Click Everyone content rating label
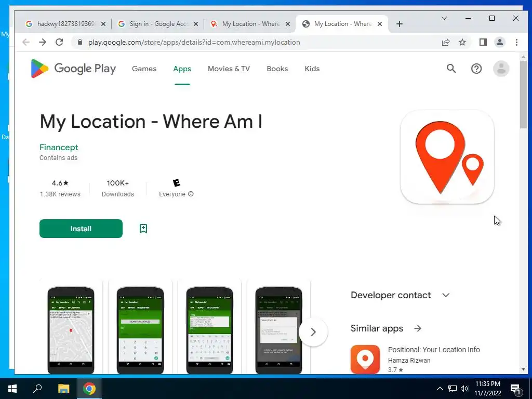 point(172,194)
